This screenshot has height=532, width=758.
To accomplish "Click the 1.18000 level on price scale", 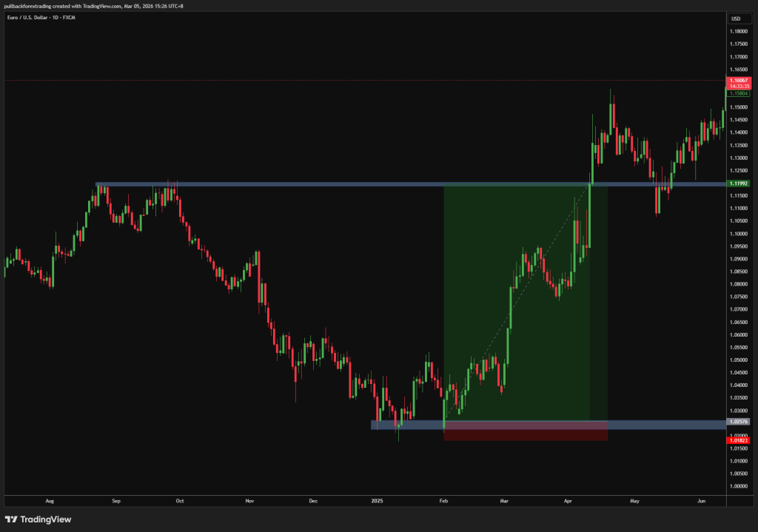I will (738, 32).
